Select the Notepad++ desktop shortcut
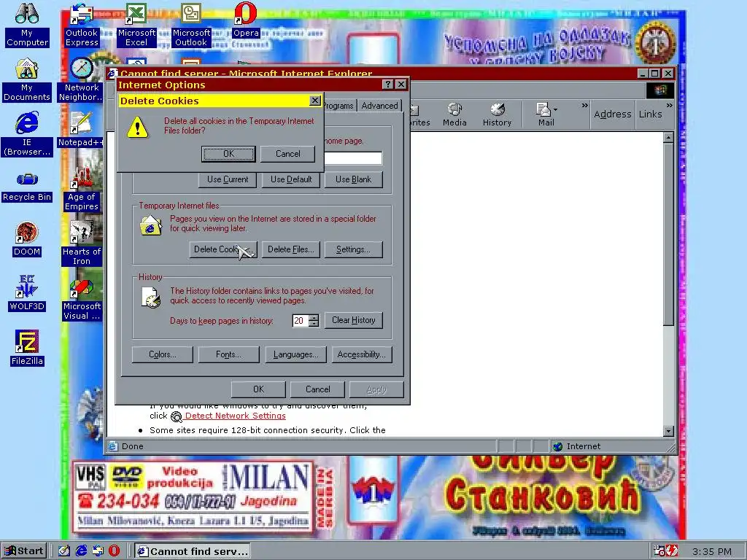Image resolution: width=747 pixels, height=560 pixels. [x=81, y=130]
